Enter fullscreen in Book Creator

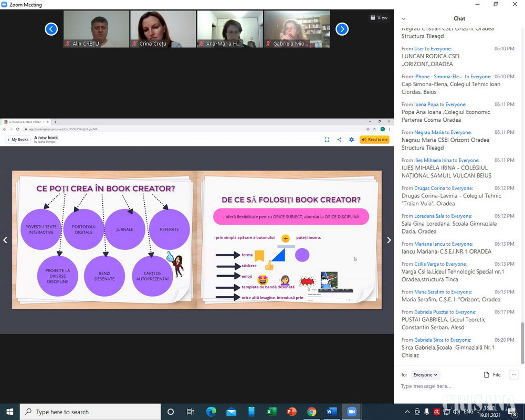pos(327,140)
